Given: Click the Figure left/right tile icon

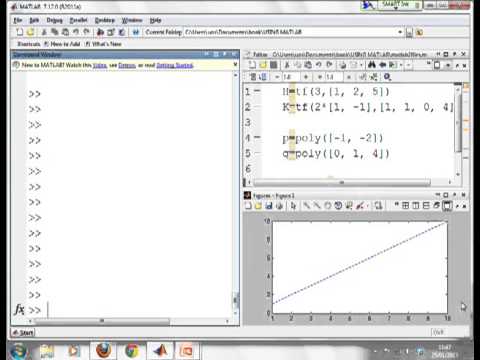Looking at the screenshot, I should (x=416, y=206).
